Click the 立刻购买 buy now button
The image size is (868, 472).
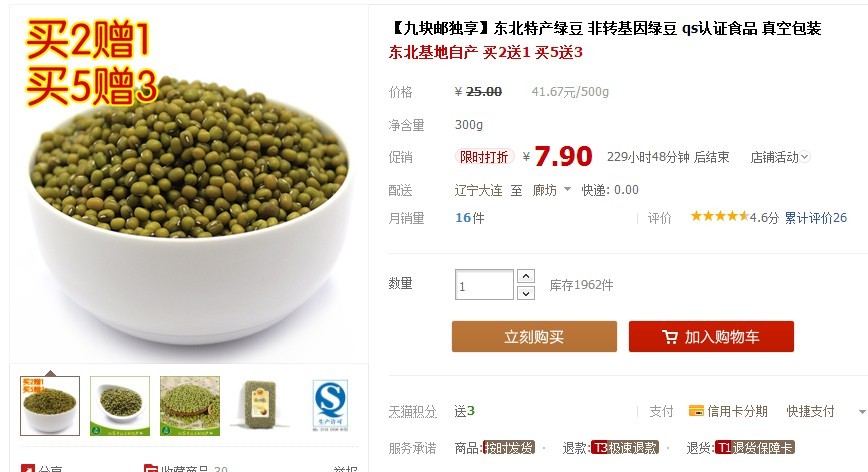(534, 336)
